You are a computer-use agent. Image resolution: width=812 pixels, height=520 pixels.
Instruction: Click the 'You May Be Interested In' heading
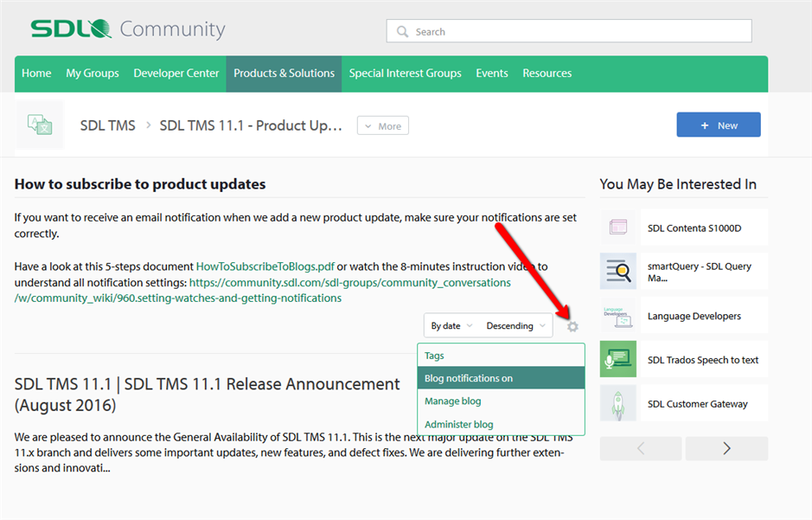[x=678, y=184]
